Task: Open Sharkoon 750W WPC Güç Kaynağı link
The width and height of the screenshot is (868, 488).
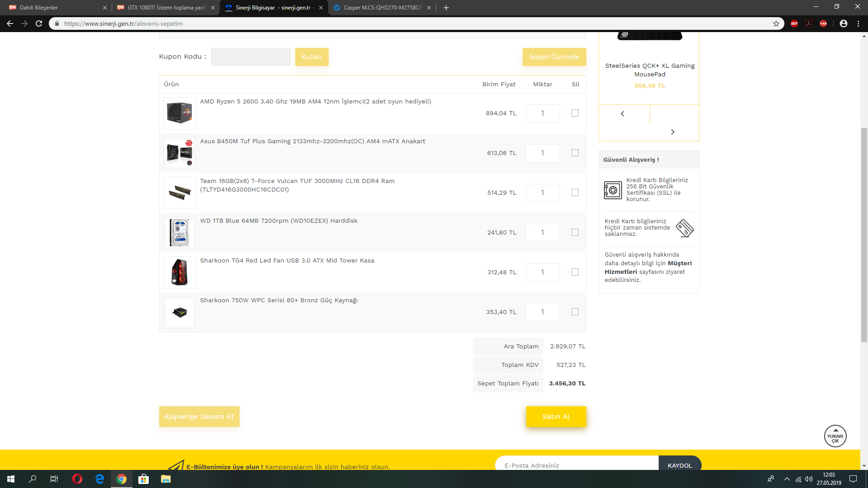Action: pyautogui.click(x=279, y=300)
